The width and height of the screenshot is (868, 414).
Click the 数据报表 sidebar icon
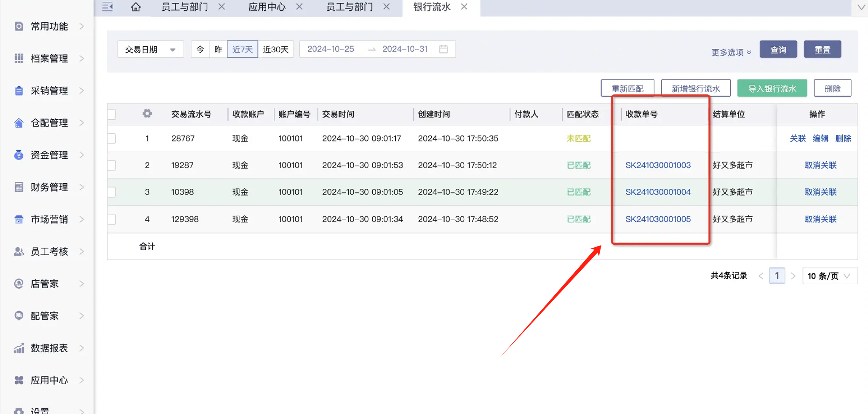(x=19, y=348)
